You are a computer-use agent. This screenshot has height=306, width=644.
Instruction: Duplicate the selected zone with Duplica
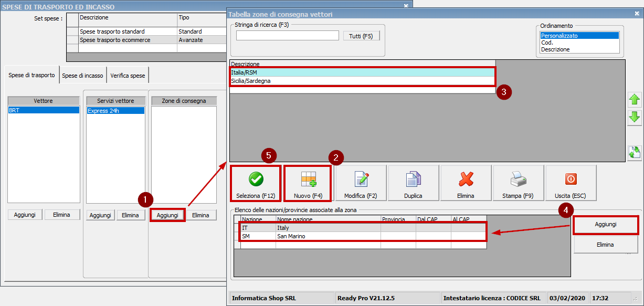pyautogui.click(x=414, y=183)
